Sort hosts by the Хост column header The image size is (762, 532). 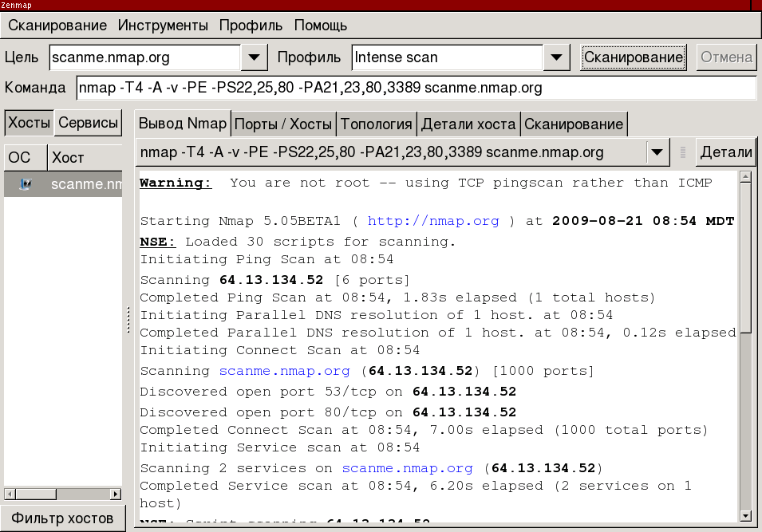pos(85,157)
